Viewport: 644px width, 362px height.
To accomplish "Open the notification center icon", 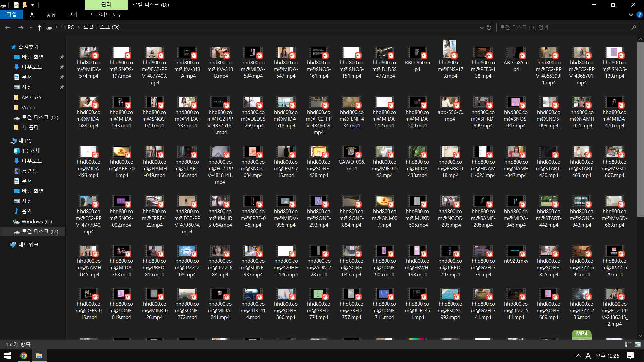I will coord(630,356).
